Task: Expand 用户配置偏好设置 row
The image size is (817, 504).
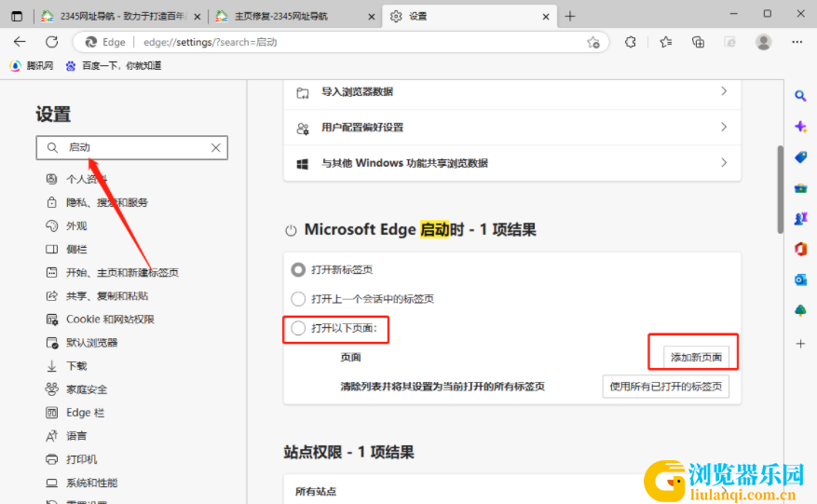Action: pyautogui.click(x=512, y=128)
